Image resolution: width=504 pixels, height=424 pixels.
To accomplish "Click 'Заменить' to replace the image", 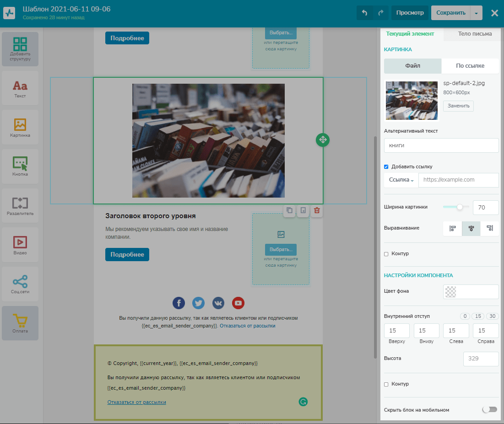I will pos(458,106).
